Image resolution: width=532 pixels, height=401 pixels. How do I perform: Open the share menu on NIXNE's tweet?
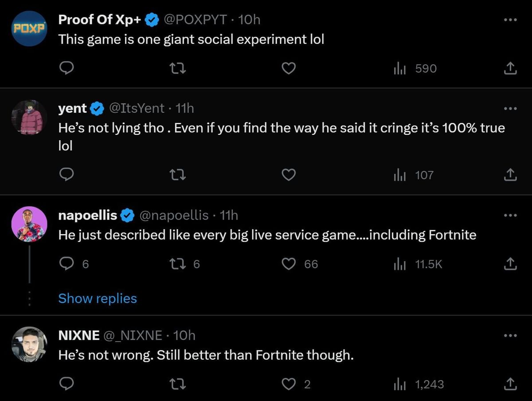510,384
